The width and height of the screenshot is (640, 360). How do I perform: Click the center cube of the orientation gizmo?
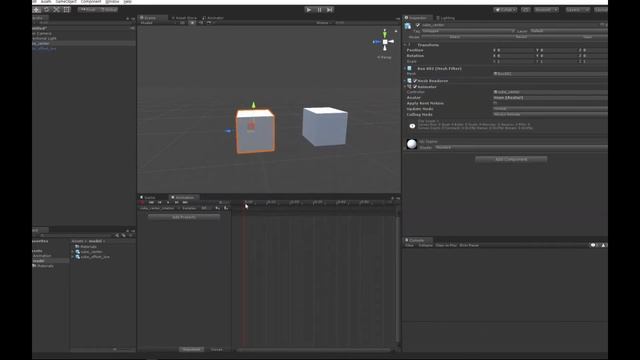[x=385, y=42]
